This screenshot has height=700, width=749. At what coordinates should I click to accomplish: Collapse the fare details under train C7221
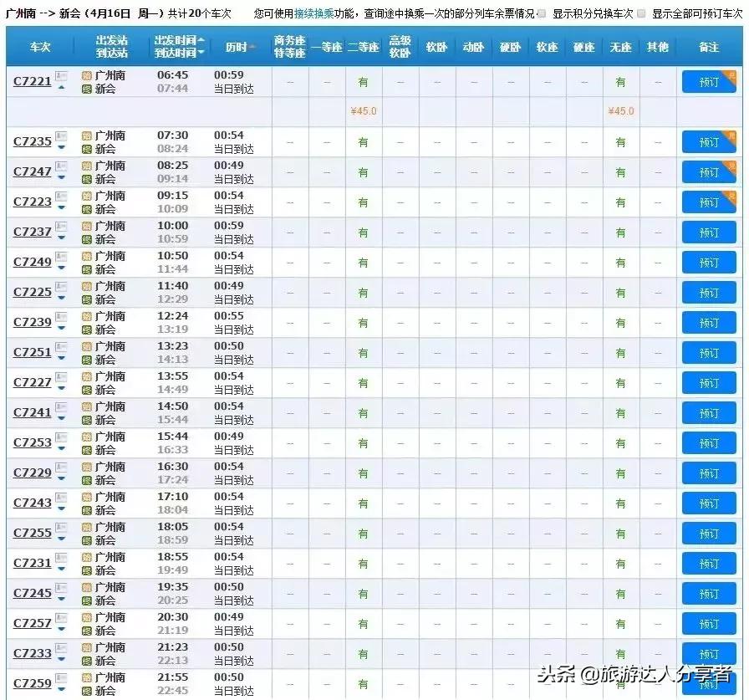(x=60, y=88)
